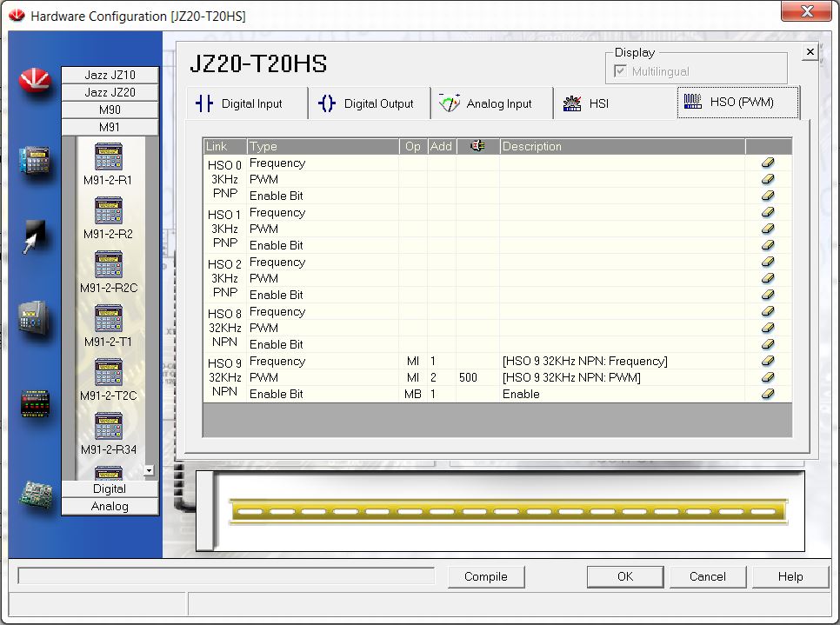Click the [HSO 9 32KHz NPN: PWM] description
The width and height of the screenshot is (840, 625).
click(x=571, y=377)
